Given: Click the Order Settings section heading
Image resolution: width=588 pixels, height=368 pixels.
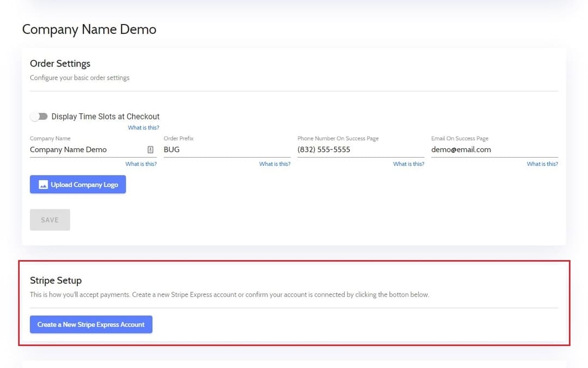Looking at the screenshot, I should 60,63.
